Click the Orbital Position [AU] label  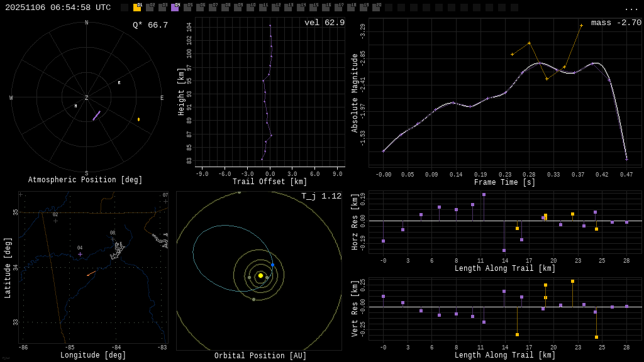[x=260, y=356]
